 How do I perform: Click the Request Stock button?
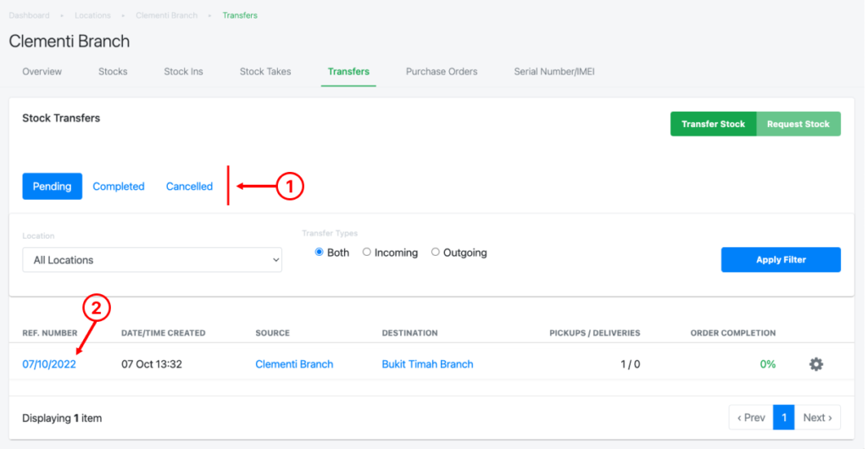pyautogui.click(x=798, y=124)
